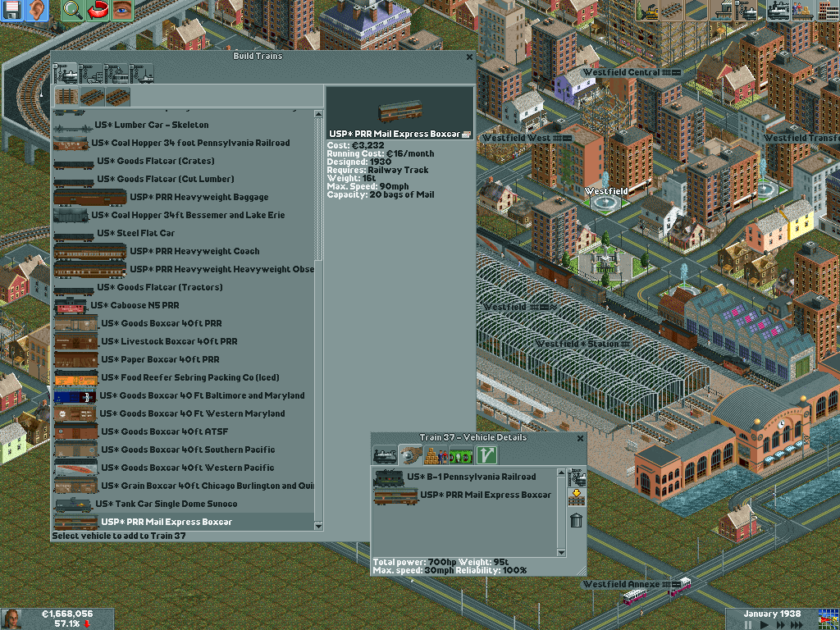Click the trash can sell vehicle button
840x630 pixels.
(577, 519)
